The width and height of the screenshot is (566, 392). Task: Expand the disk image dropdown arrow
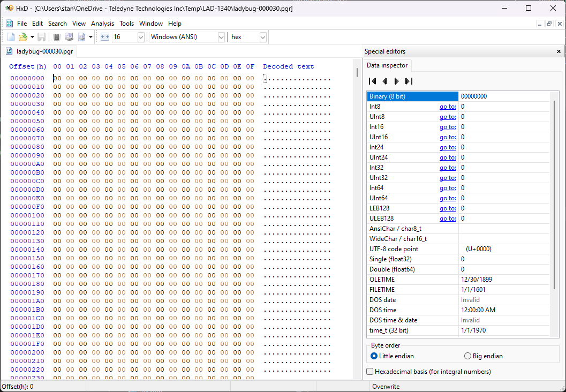[90, 37]
